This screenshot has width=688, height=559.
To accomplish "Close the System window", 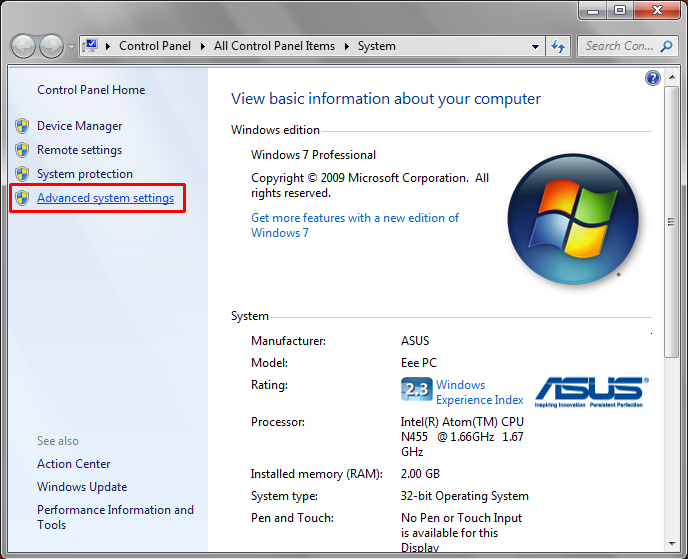I will coord(657,11).
